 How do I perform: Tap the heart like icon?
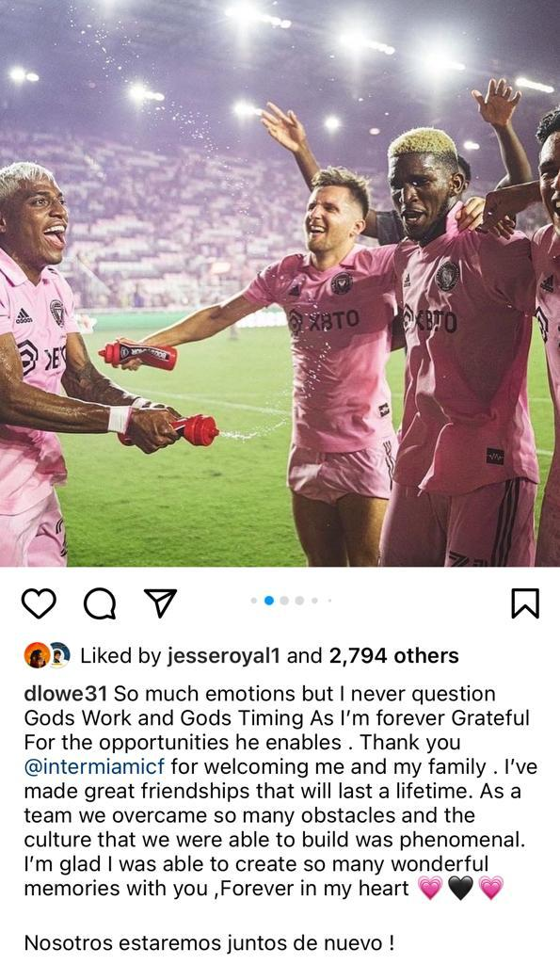click(39, 602)
